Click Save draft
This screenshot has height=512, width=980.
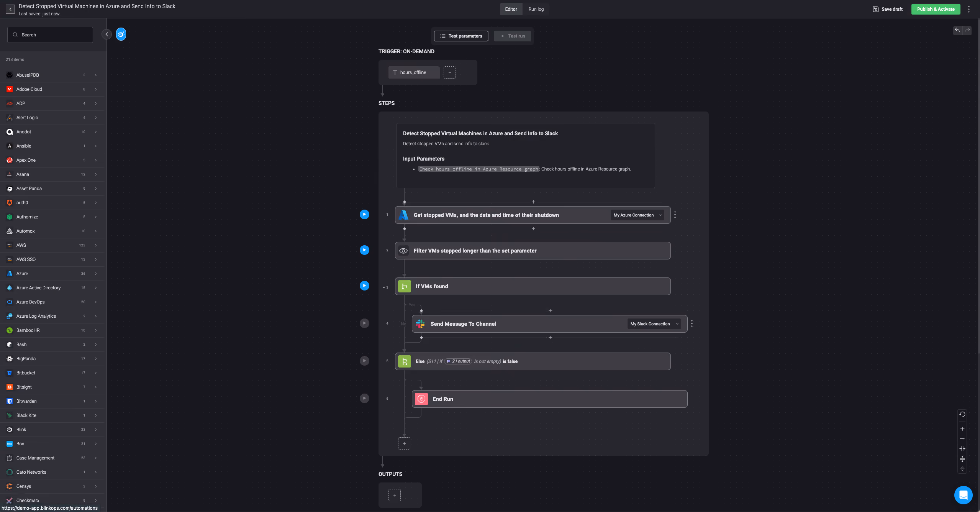[888, 9]
